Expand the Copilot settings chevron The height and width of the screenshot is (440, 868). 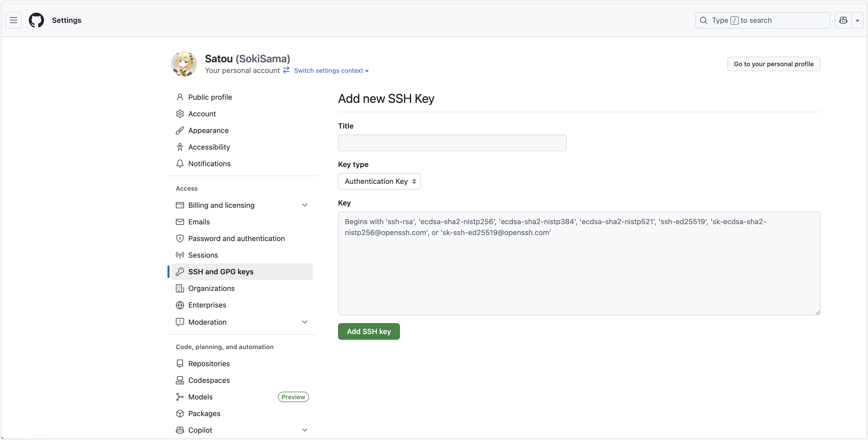coord(305,430)
